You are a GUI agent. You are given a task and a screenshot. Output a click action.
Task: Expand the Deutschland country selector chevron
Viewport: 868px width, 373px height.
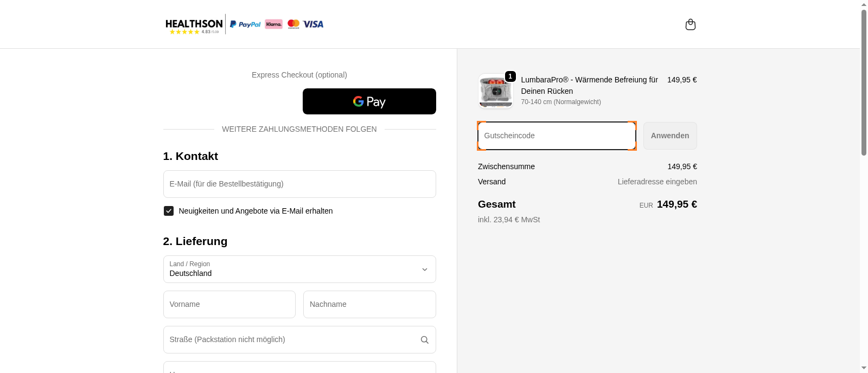425,269
